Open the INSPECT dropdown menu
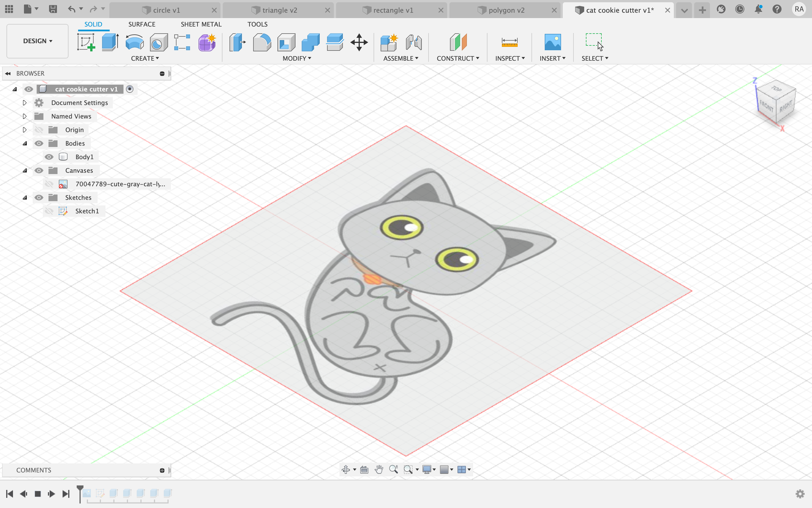812x508 pixels. click(x=510, y=58)
